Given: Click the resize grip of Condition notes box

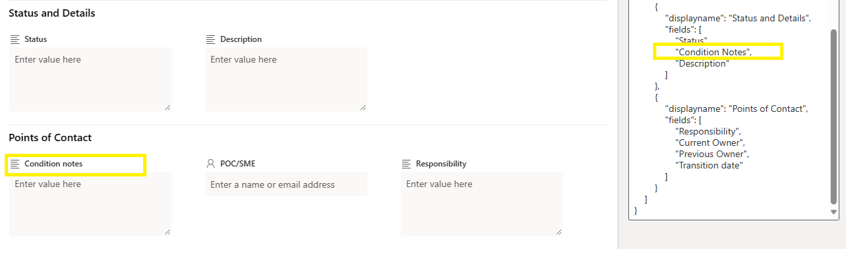Looking at the screenshot, I should 167,232.
